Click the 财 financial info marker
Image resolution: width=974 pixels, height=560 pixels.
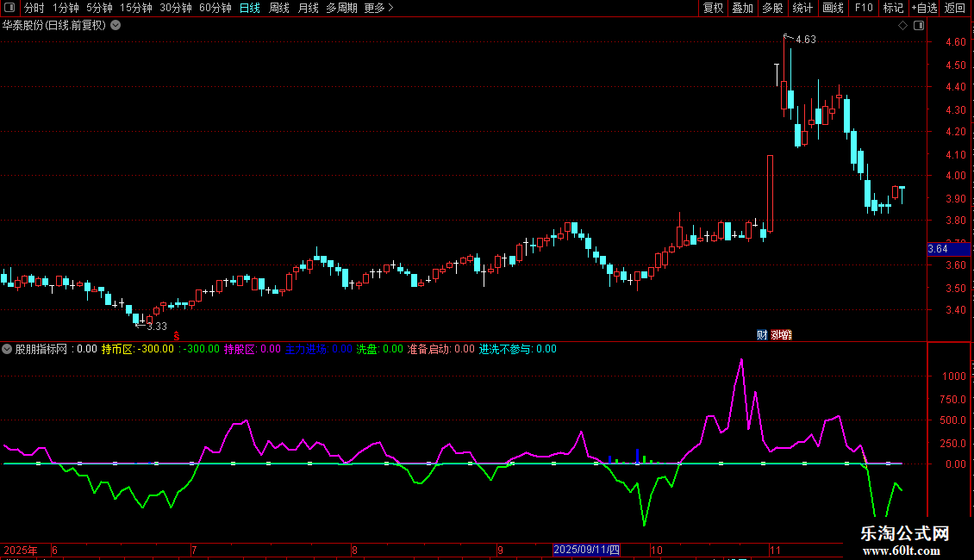coord(762,335)
